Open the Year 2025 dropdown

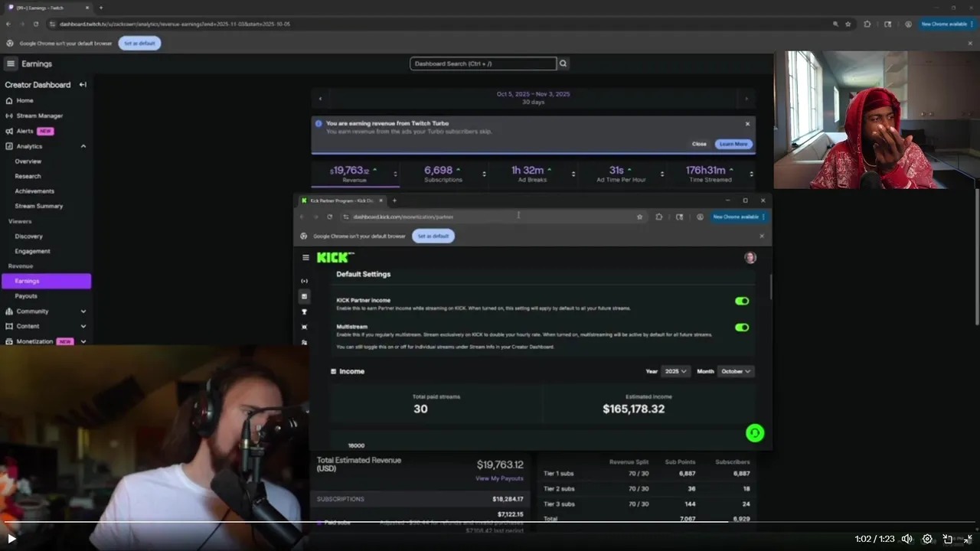click(x=676, y=371)
